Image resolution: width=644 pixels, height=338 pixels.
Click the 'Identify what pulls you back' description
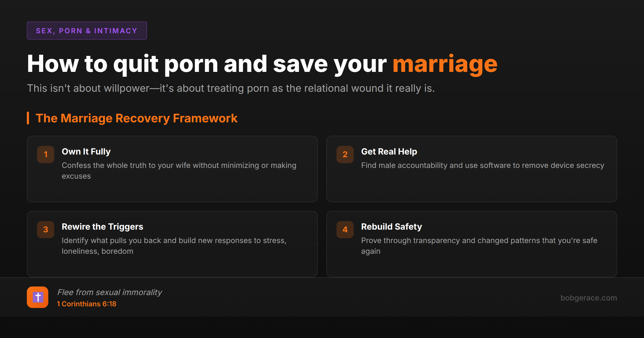[174, 246]
